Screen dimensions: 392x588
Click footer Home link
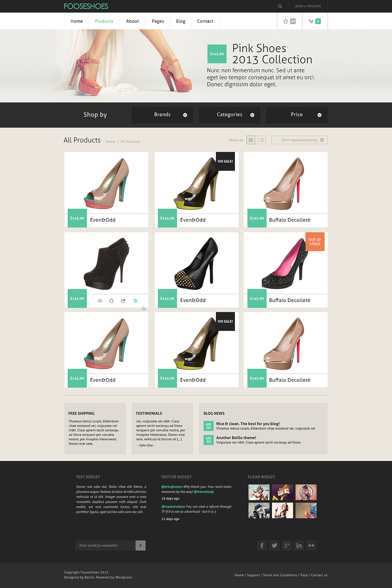239,575
